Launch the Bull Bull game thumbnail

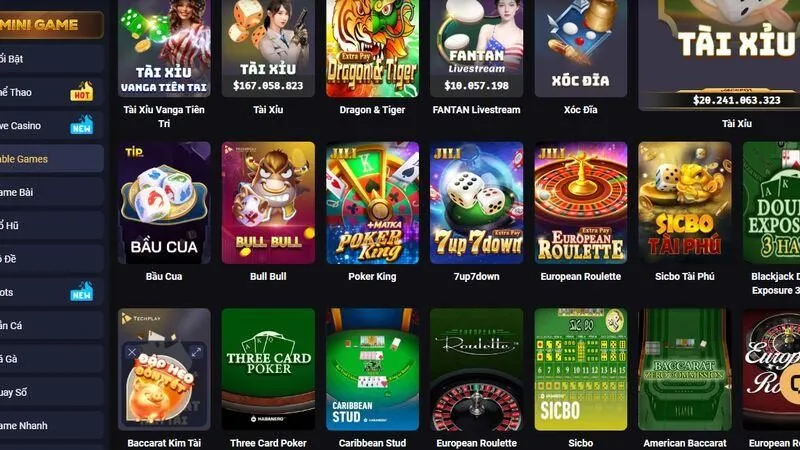click(268, 203)
